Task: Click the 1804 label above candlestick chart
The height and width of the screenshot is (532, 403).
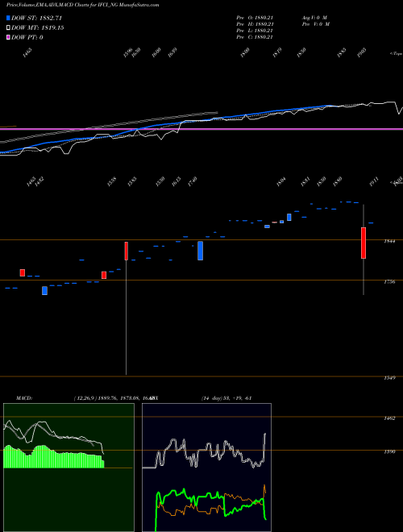Action: click(280, 182)
